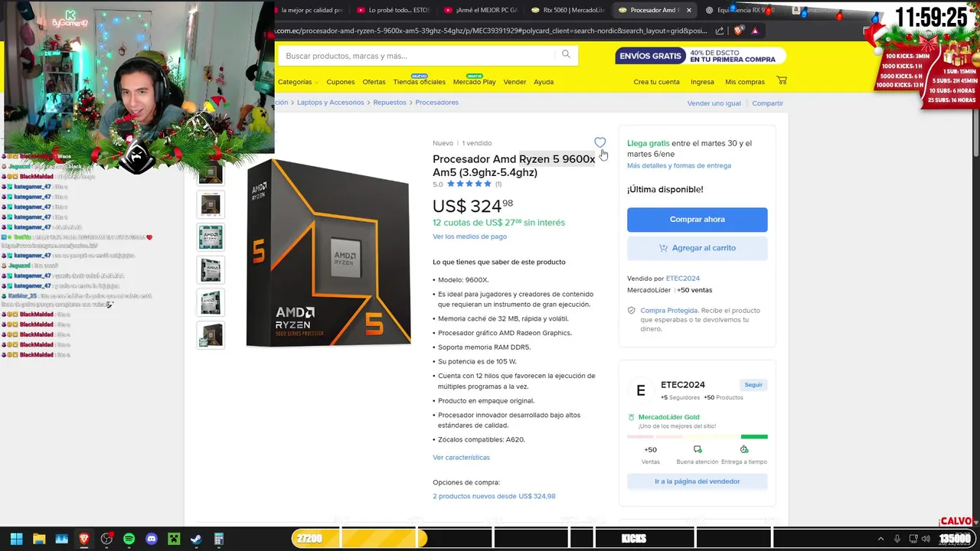Click Ir a la página del vendedor
The width and height of the screenshot is (980, 551).
point(697,481)
